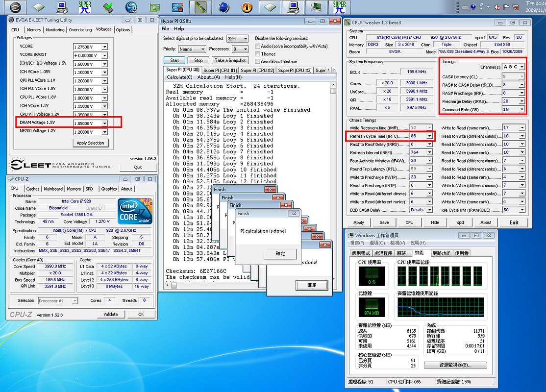The width and height of the screenshot is (546, 392).
Task: Open the Calculate(C) menu
Action: pyautogui.click(x=179, y=77)
